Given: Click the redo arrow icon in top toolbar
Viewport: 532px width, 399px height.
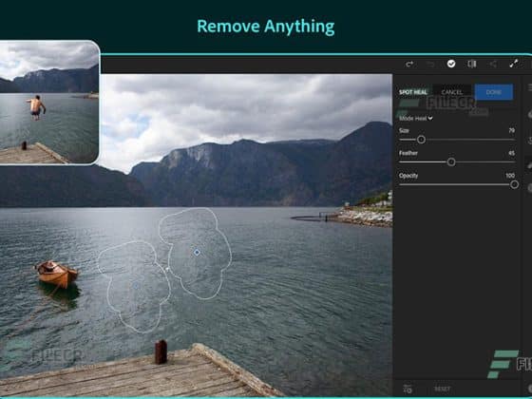Looking at the screenshot, I should [x=409, y=64].
